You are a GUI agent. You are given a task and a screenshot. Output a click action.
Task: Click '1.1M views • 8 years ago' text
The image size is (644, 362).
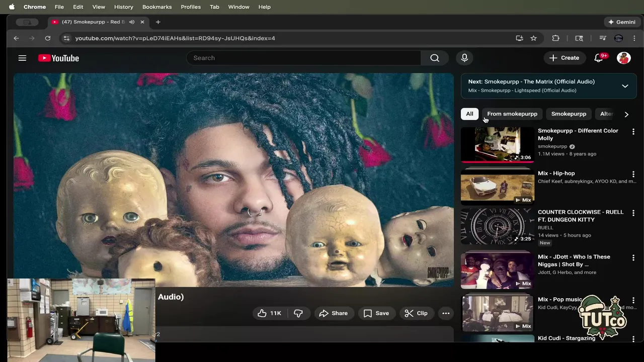coord(567,154)
